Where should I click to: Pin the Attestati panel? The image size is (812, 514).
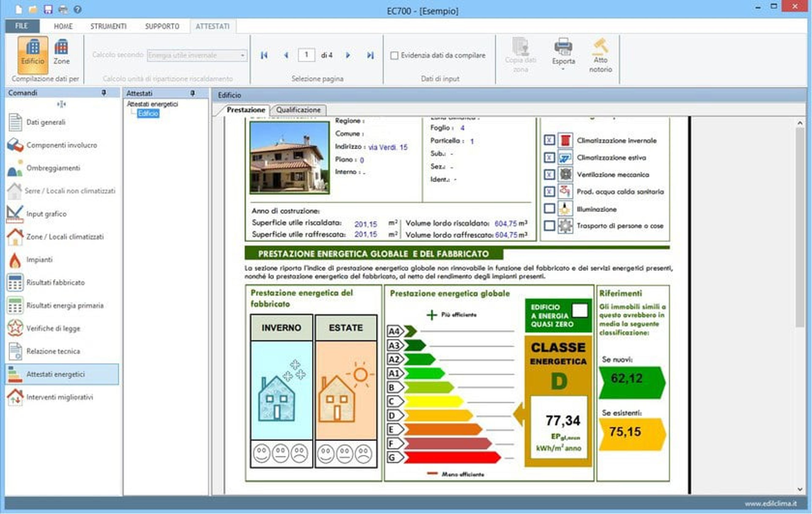click(x=193, y=93)
